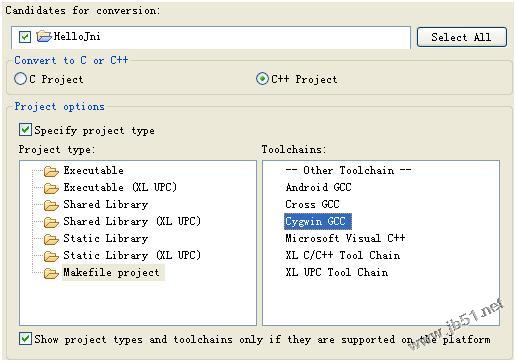The image size is (516, 362).
Task: Click the Shared Library (XL UPC) folder icon
Action: tap(51, 222)
